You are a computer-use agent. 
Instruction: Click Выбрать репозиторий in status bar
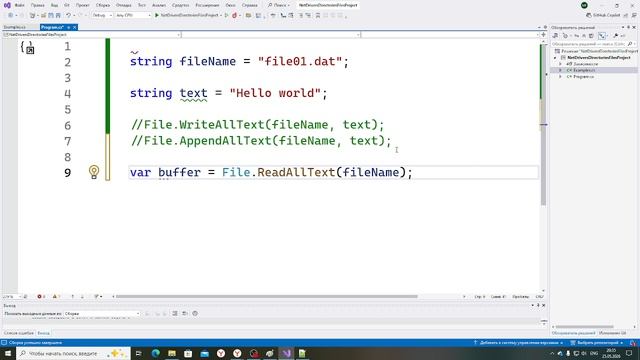(597, 343)
